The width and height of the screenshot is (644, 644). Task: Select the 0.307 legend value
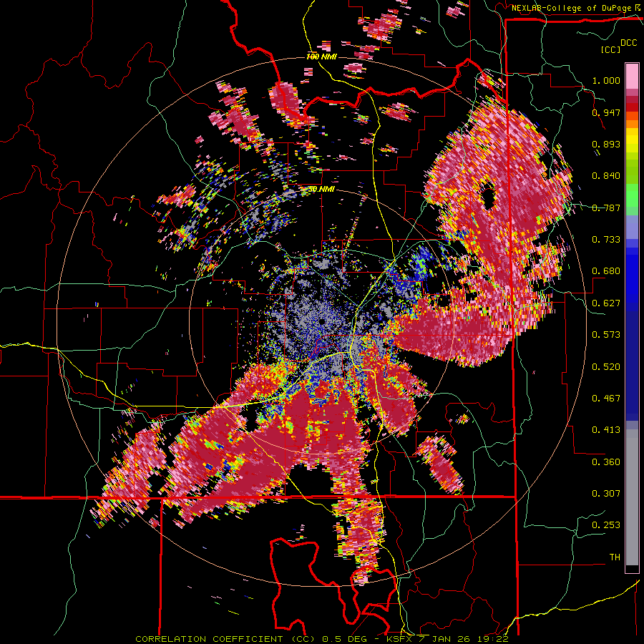tap(606, 494)
